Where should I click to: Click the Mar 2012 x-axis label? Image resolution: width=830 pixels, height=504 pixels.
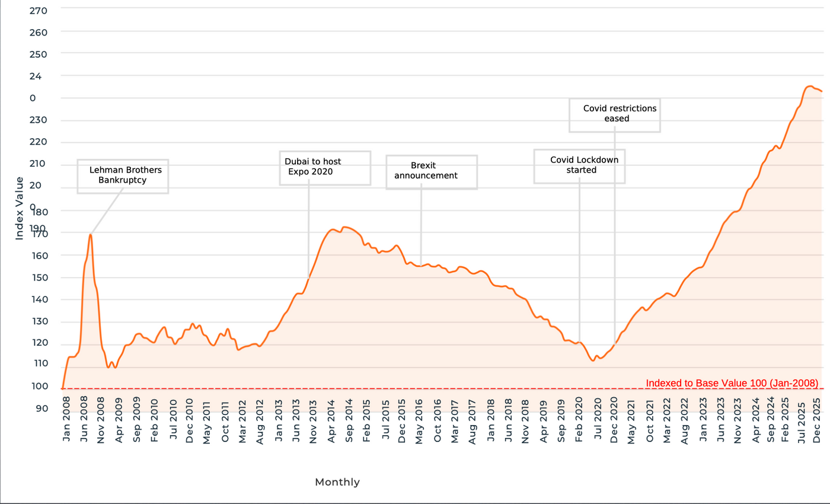coord(242,420)
